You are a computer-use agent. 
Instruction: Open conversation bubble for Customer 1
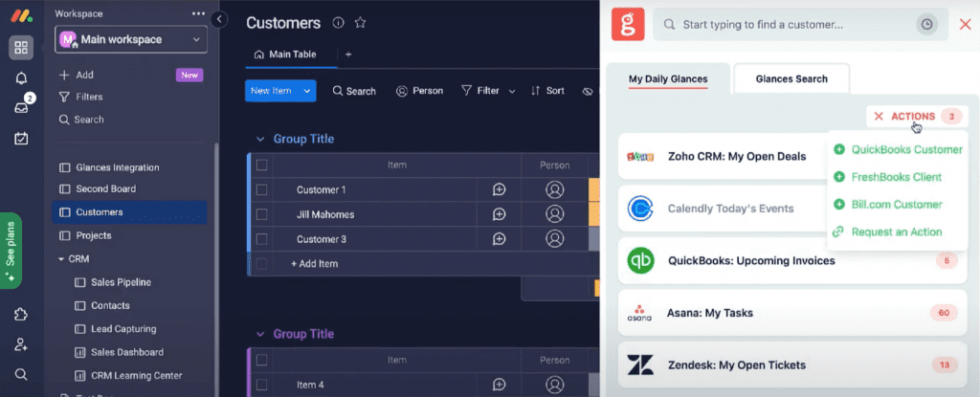click(499, 189)
